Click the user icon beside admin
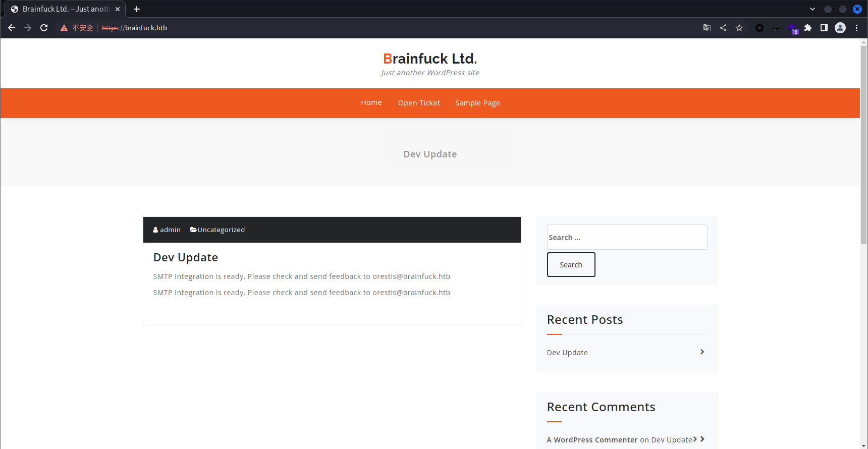 point(155,230)
